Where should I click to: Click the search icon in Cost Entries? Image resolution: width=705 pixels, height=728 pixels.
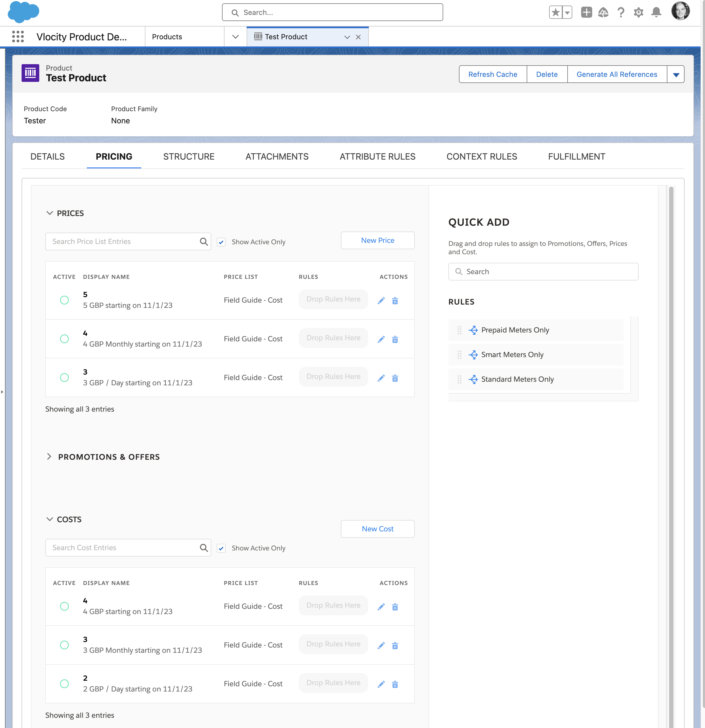tap(203, 547)
